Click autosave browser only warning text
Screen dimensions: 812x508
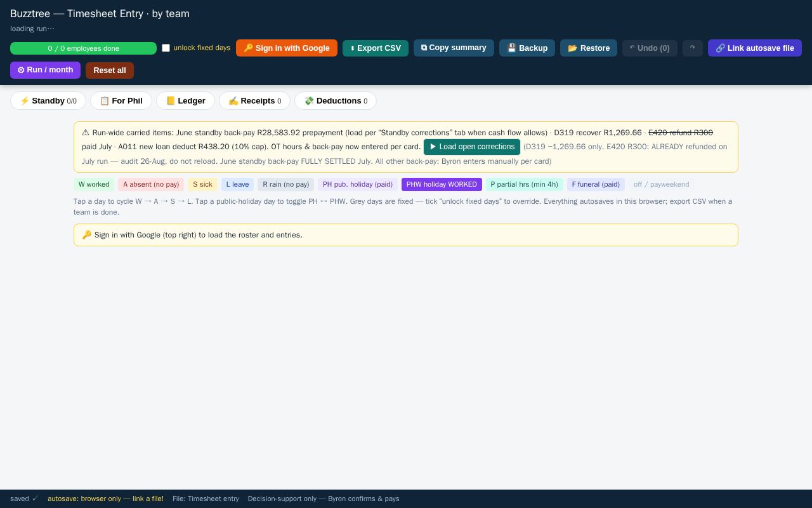[105, 498]
